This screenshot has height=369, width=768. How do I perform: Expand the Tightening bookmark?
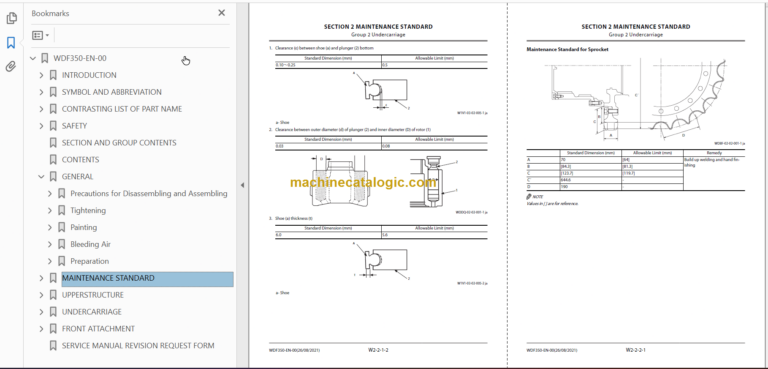pos(49,211)
